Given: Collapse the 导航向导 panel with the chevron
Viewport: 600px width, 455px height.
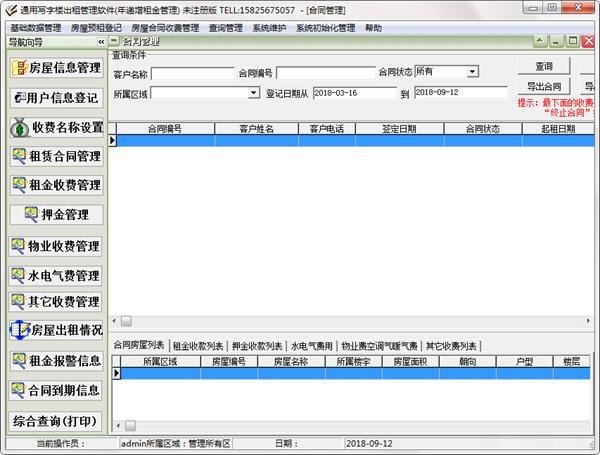Looking at the screenshot, I should [100, 42].
